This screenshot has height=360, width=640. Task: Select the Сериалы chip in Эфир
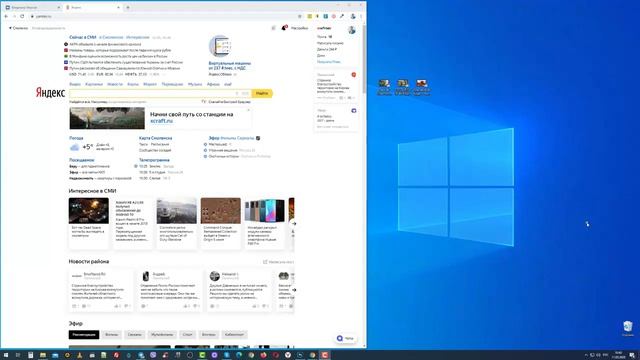pos(135,335)
